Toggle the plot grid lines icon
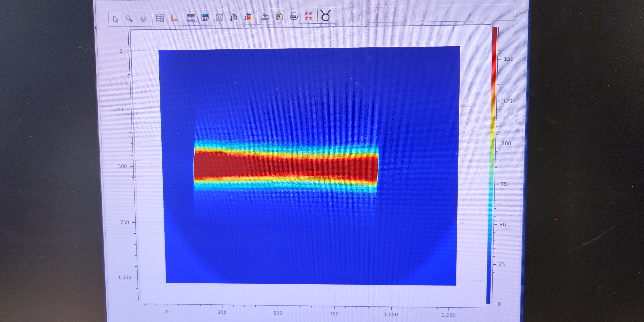The image size is (644, 322). pos(160,18)
